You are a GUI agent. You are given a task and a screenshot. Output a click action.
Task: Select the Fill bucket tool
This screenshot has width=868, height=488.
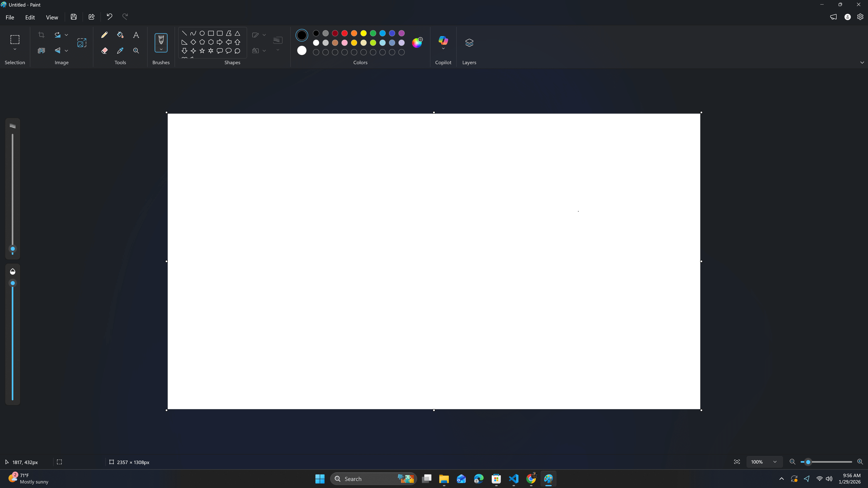click(120, 35)
